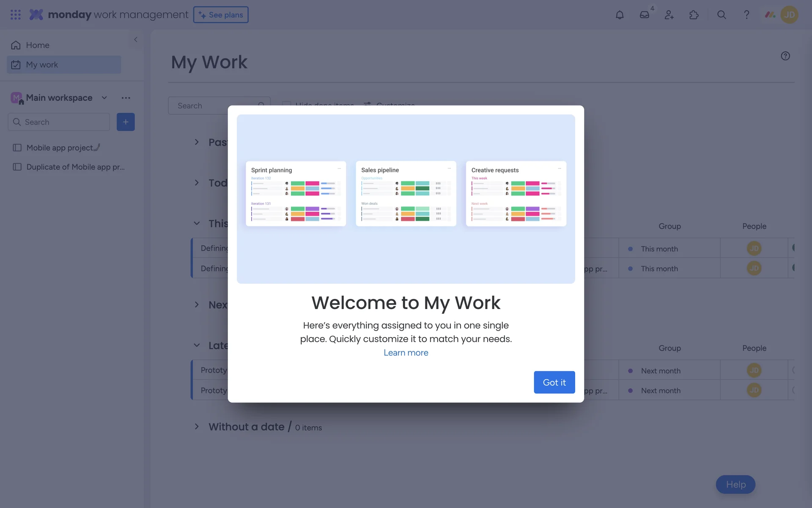Collapse the This week section chevron
The image size is (812, 508).
(197, 224)
